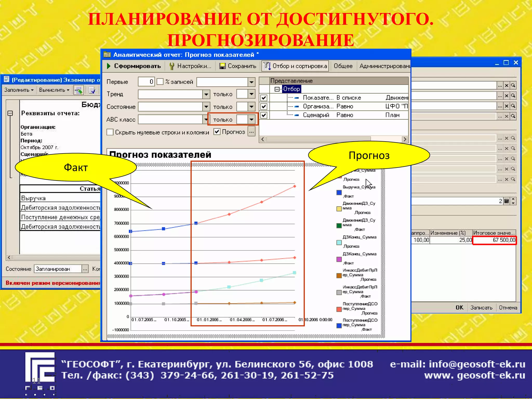
Task: Uncheck the Прогноз checkbox
Action: click(x=217, y=132)
